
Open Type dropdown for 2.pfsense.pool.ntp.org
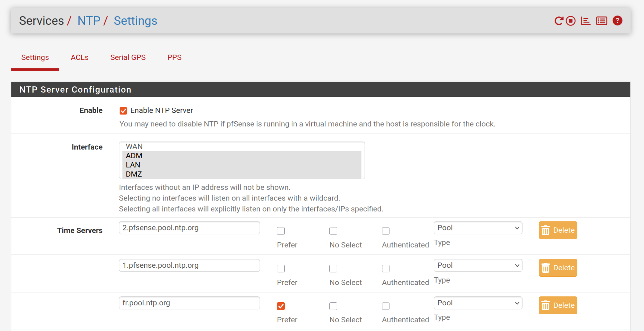tap(478, 228)
